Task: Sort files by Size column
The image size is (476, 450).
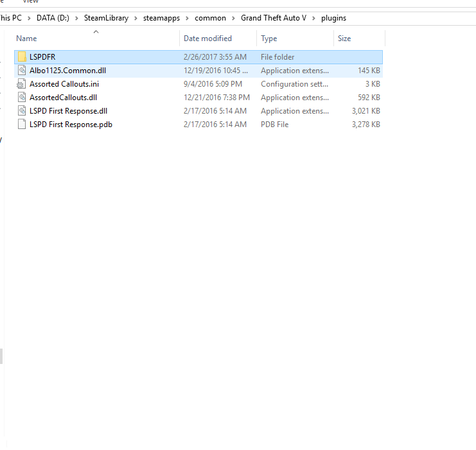Action: point(360,39)
